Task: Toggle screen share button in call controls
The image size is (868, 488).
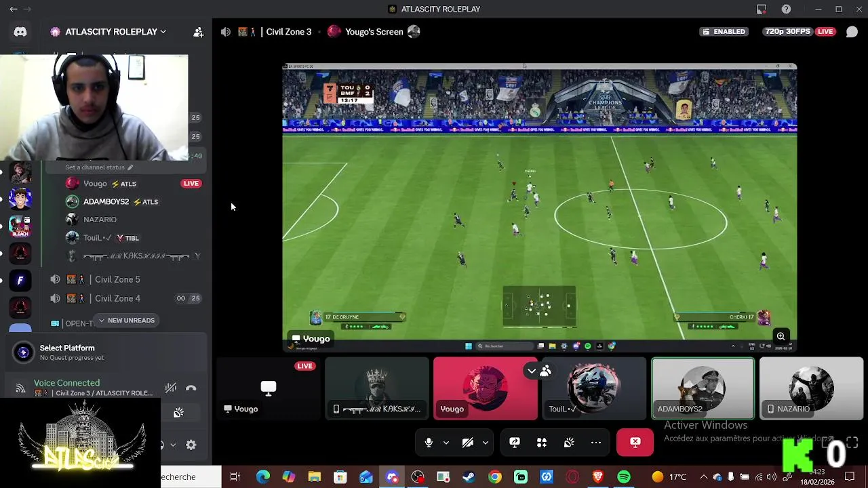Action: pos(515,443)
